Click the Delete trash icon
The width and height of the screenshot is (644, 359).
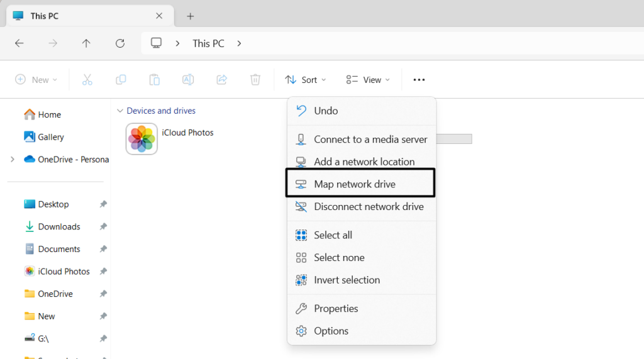[x=255, y=80]
